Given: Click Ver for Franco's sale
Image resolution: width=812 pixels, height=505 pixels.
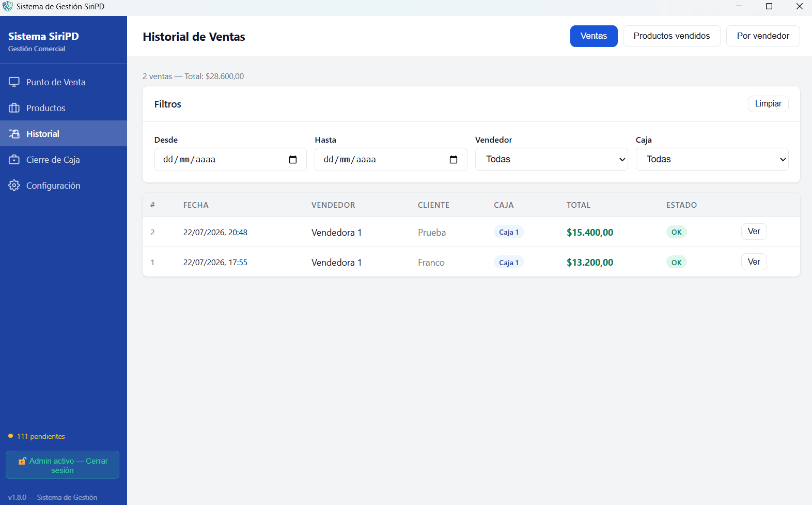Looking at the screenshot, I should point(754,262).
